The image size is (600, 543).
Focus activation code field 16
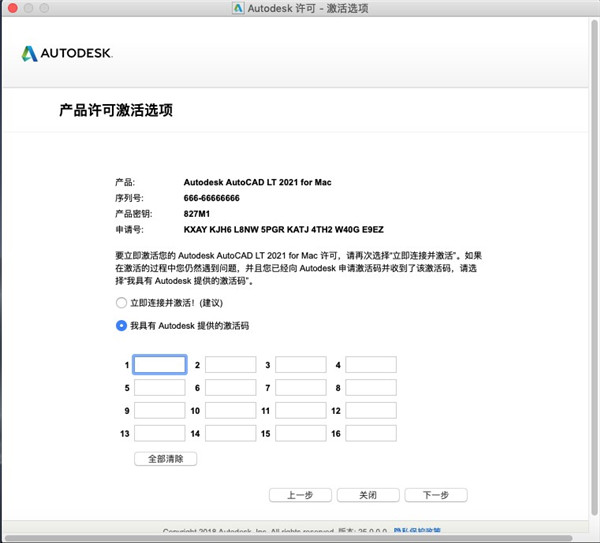[x=371, y=434]
